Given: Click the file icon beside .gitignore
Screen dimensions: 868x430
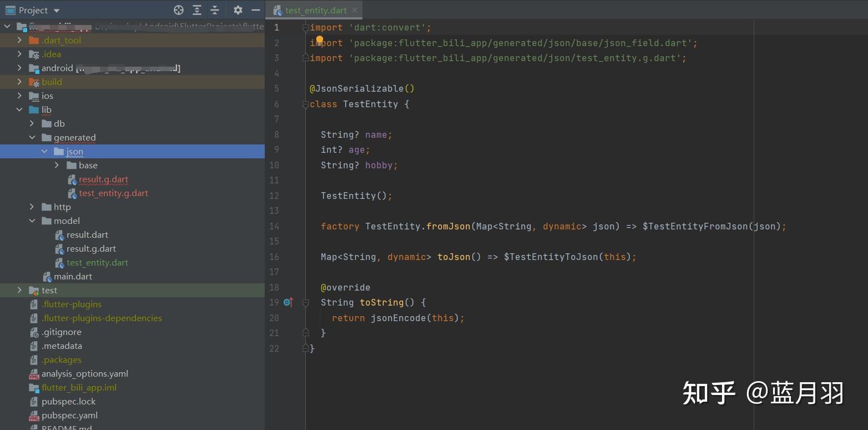Looking at the screenshot, I should tap(34, 332).
